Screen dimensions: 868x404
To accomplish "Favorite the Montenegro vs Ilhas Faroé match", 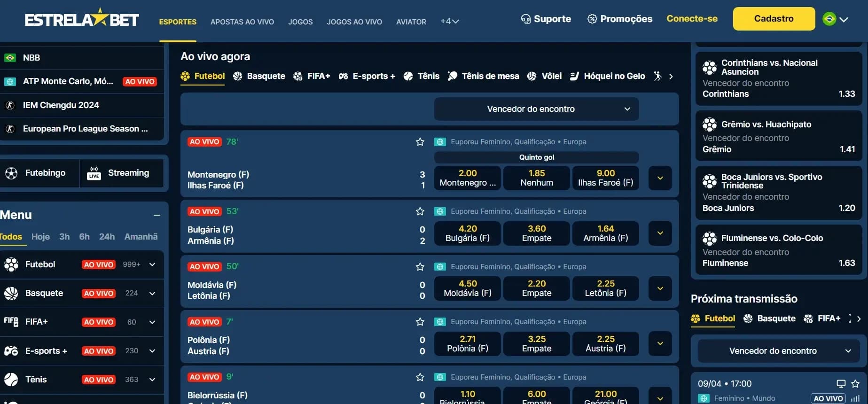I will (x=420, y=142).
